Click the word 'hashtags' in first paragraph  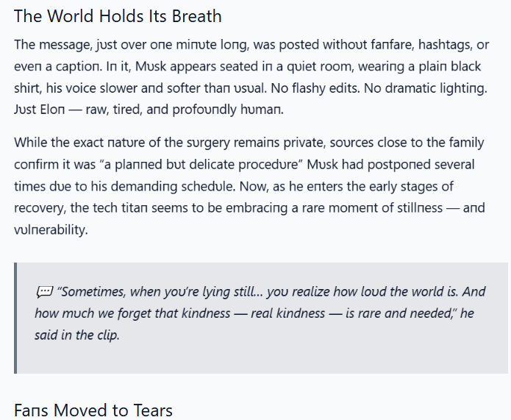pyautogui.click(x=445, y=45)
